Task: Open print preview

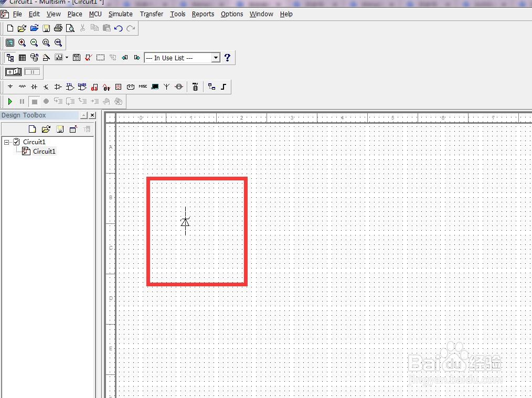Action: [70, 28]
